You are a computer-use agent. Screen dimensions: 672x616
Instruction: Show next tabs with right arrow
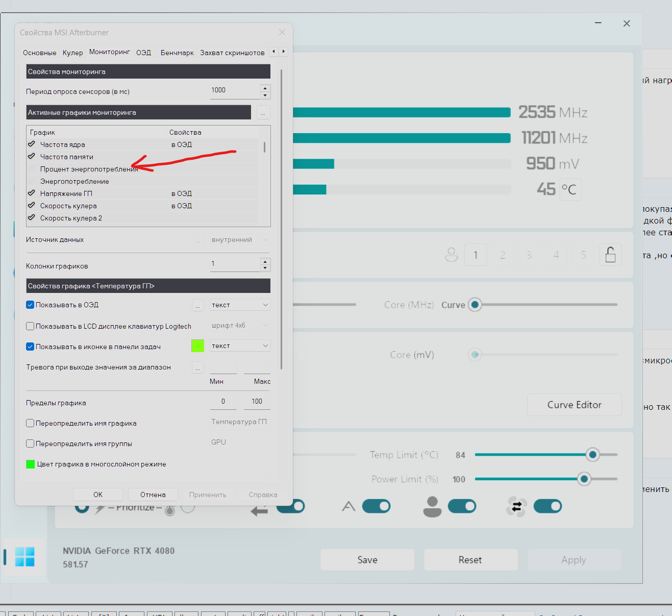[284, 52]
